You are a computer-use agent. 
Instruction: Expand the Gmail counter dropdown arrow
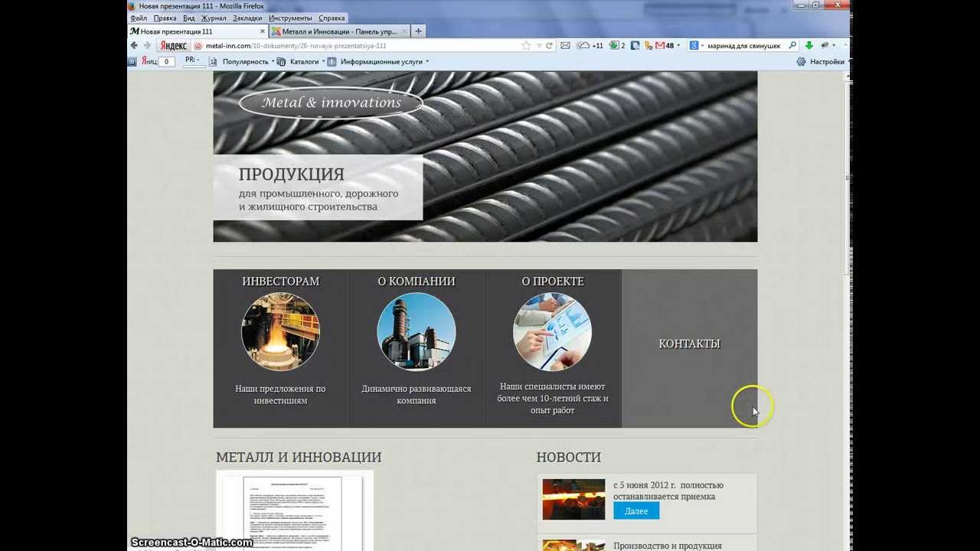tap(678, 46)
